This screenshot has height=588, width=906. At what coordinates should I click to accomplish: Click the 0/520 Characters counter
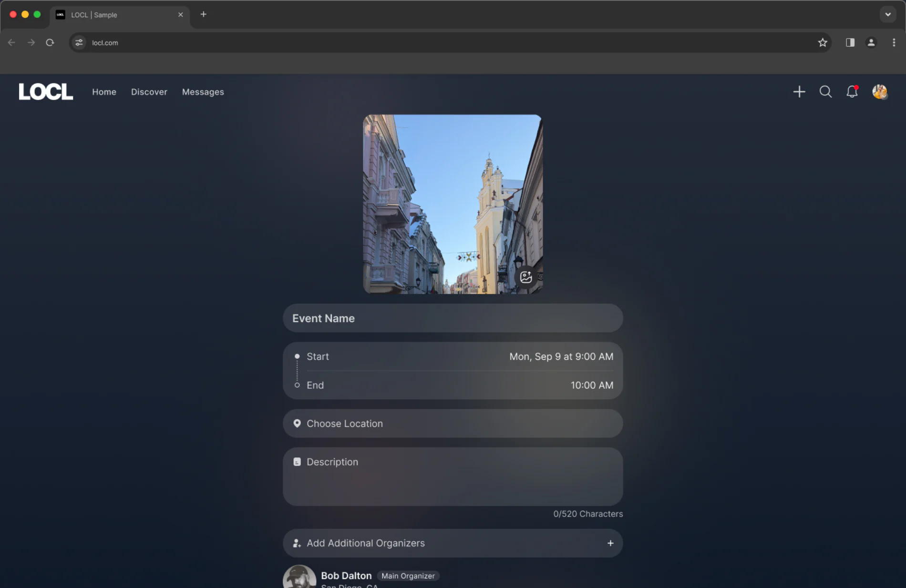(x=588, y=514)
